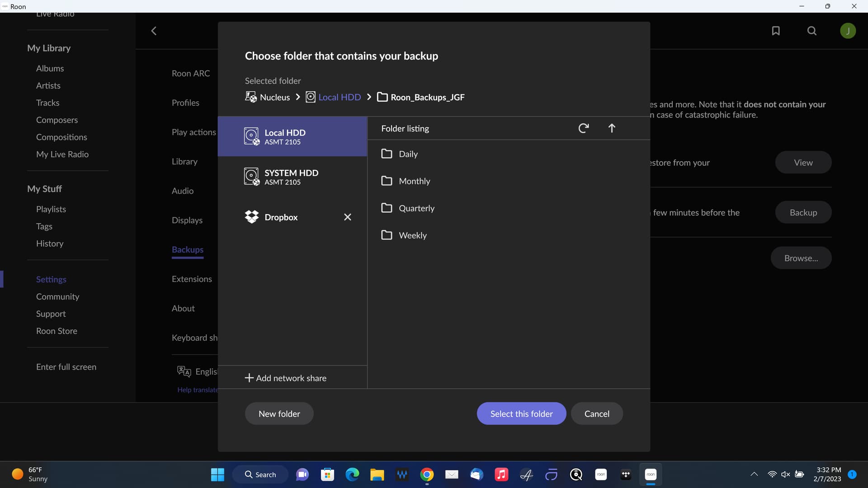Open the Displays settings tab
The width and height of the screenshot is (868, 488).
click(x=187, y=220)
